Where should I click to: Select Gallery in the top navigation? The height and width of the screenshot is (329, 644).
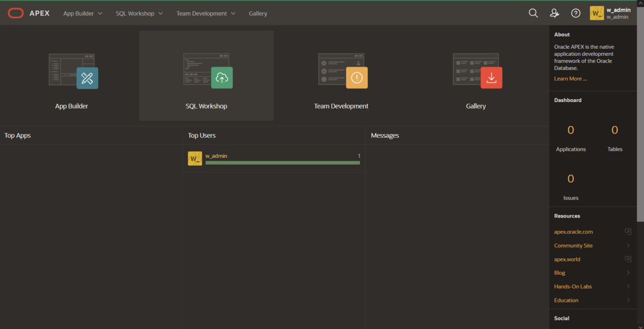258,12
